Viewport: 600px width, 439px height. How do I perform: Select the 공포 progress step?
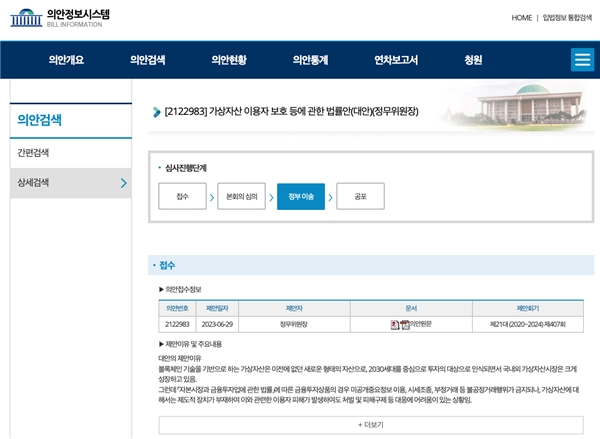pyautogui.click(x=360, y=196)
